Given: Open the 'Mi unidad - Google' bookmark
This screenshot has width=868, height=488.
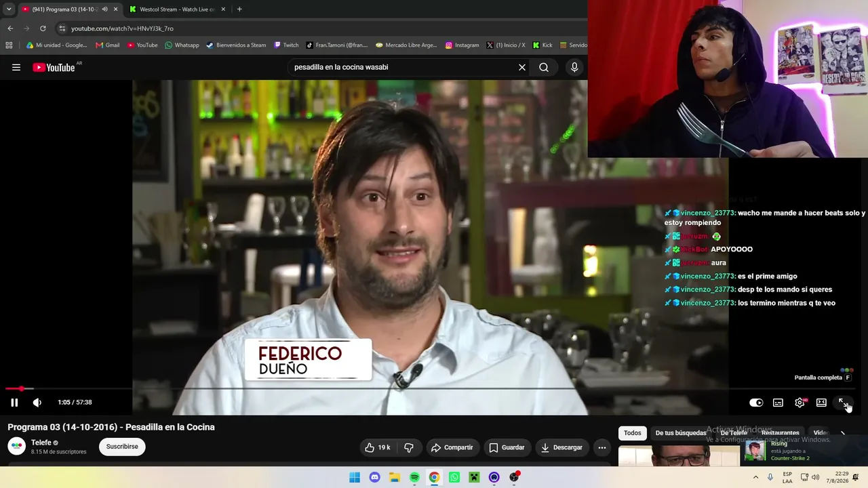Looking at the screenshot, I should [x=56, y=45].
